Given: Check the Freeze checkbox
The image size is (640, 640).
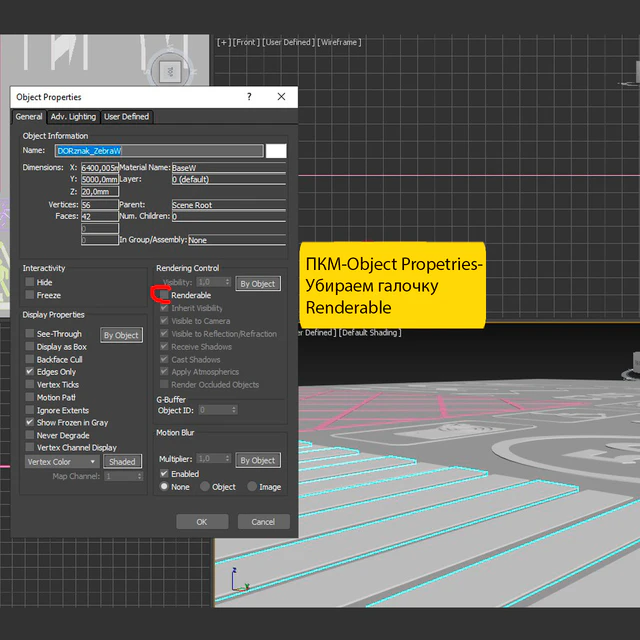Looking at the screenshot, I should coord(29,295).
